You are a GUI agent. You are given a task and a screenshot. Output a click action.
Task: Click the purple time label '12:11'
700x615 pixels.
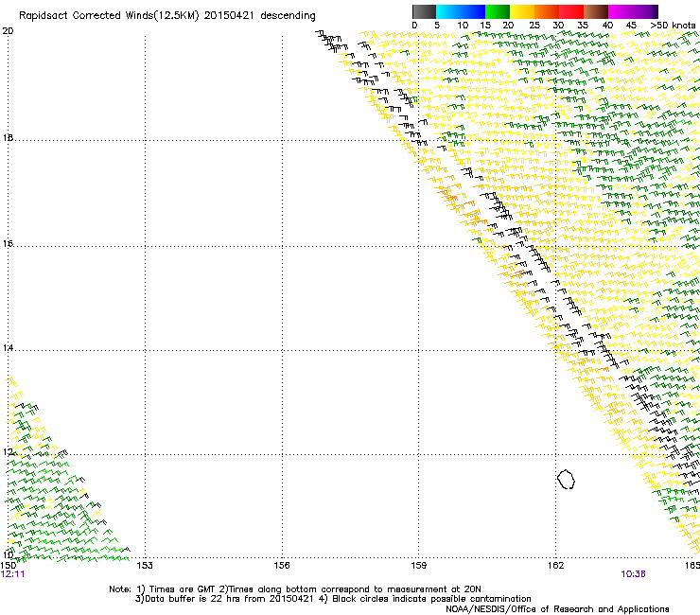point(12,574)
